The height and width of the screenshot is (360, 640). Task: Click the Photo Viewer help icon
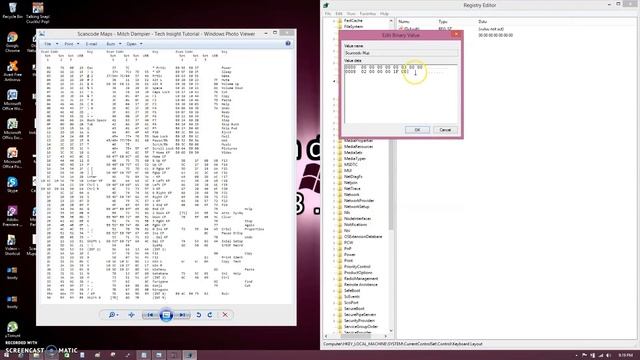(288, 43)
